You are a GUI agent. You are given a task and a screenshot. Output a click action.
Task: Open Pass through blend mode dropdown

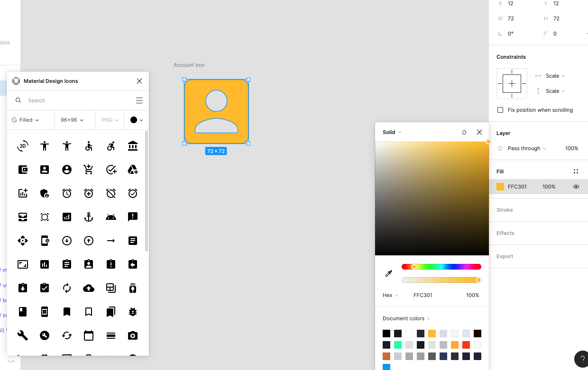(x=527, y=148)
